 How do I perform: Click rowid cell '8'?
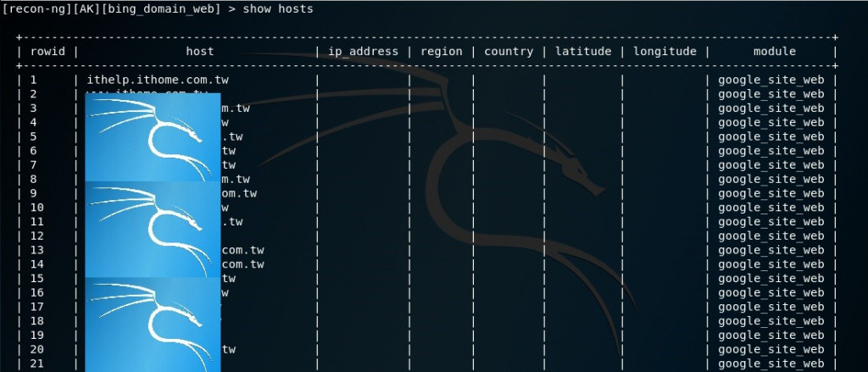point(34,179)
